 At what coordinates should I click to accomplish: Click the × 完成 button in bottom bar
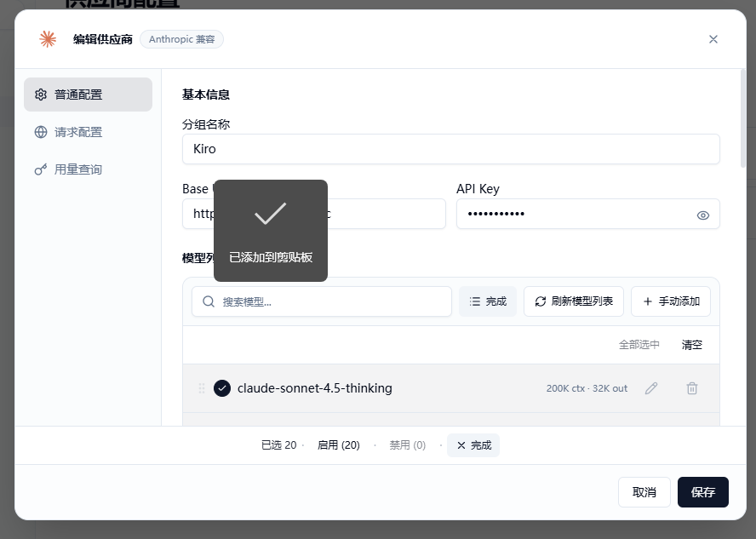[x=473, y=445]
